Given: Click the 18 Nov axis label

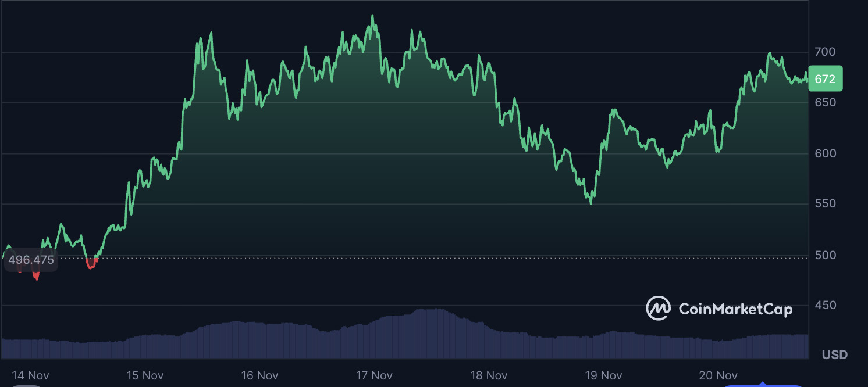Looking at the screenshot, I should (488, 375).
